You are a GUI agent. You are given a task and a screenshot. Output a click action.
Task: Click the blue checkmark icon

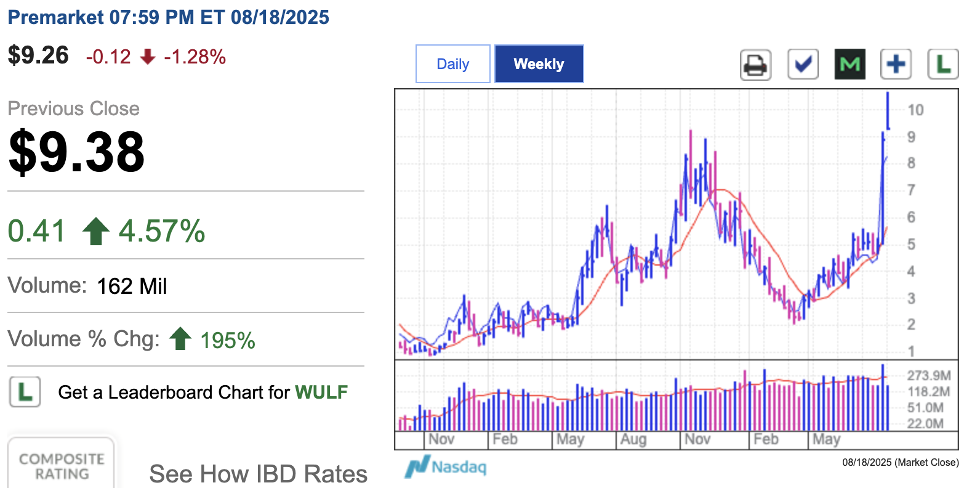tap(803, 64)
